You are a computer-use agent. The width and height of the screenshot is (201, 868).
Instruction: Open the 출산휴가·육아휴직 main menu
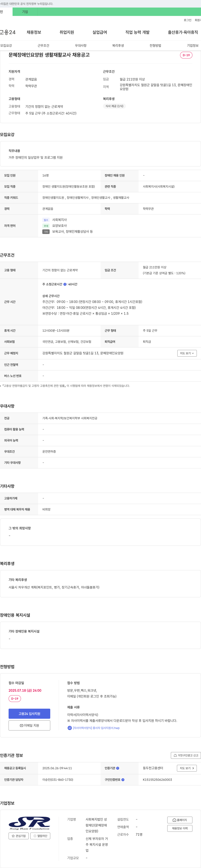click(x=183, y=32)
